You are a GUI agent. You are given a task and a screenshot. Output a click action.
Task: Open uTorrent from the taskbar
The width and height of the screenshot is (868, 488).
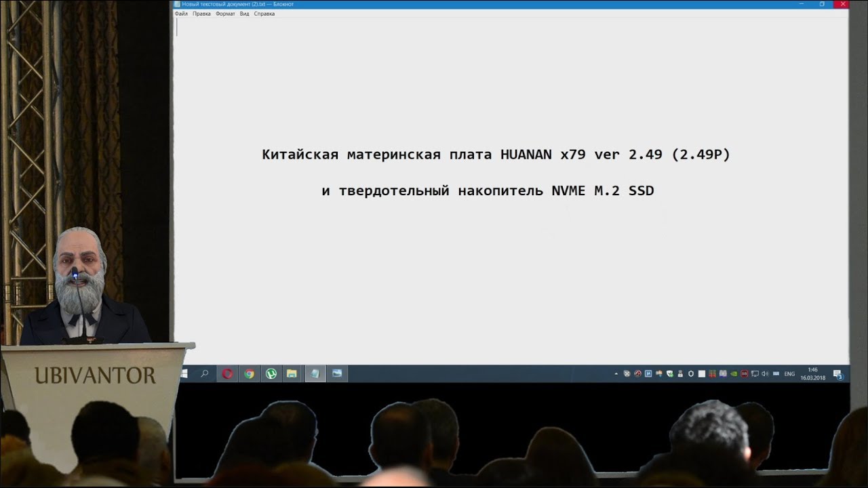tap(271, 373)
